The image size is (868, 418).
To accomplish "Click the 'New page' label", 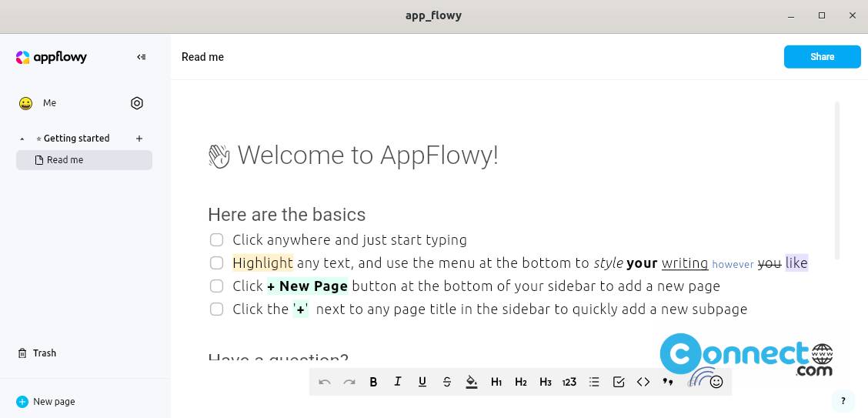I will click(54, 402).
